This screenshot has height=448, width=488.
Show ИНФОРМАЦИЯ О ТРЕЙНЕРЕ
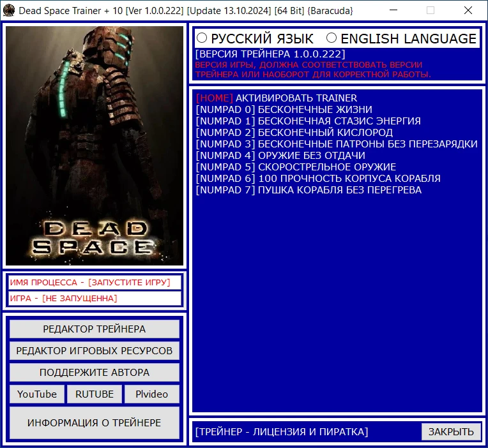pyautogui.click(x=95, y=423)
